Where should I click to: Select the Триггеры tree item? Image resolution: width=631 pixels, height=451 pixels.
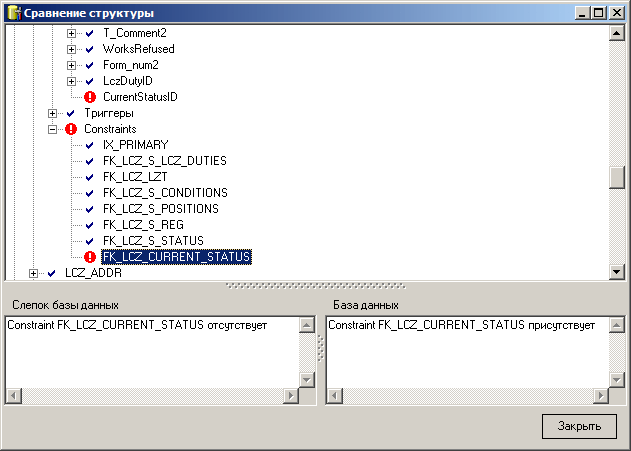click(x=109, y=113)
